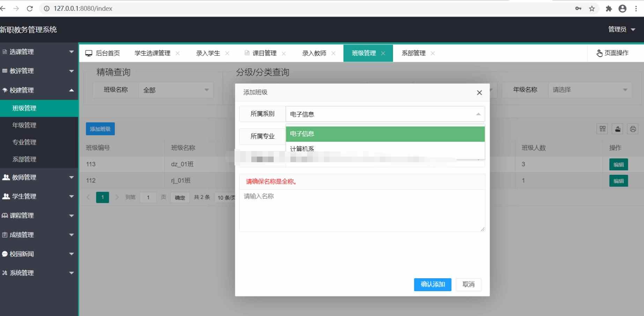Click the browser address bar URL
Viewport: 644px width, 316px height.
pyautogui.click(x=83, y=8)
